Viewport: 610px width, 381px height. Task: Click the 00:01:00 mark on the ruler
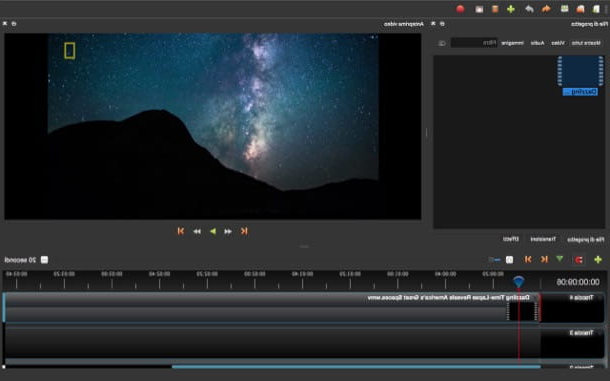click(x=398, y=274)
